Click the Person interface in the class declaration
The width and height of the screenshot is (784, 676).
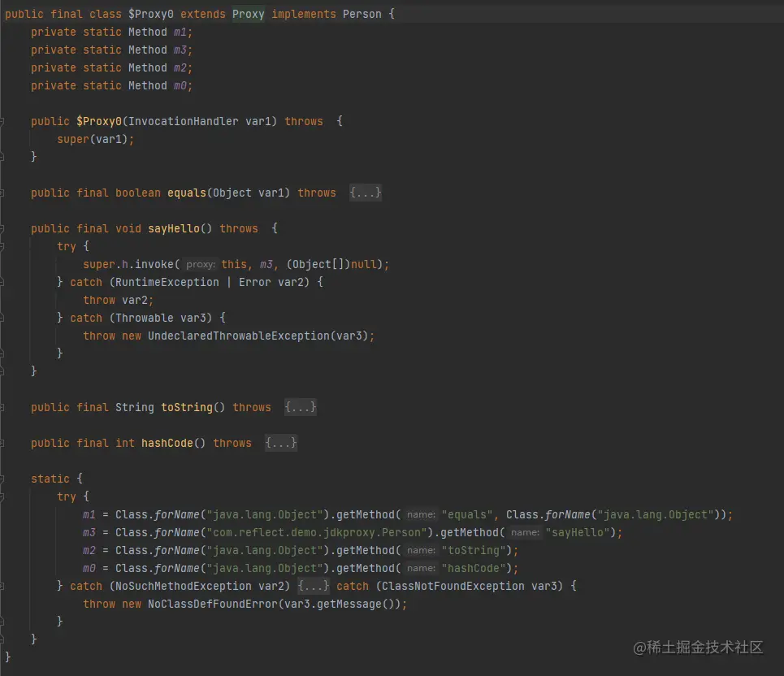[362, 14]
